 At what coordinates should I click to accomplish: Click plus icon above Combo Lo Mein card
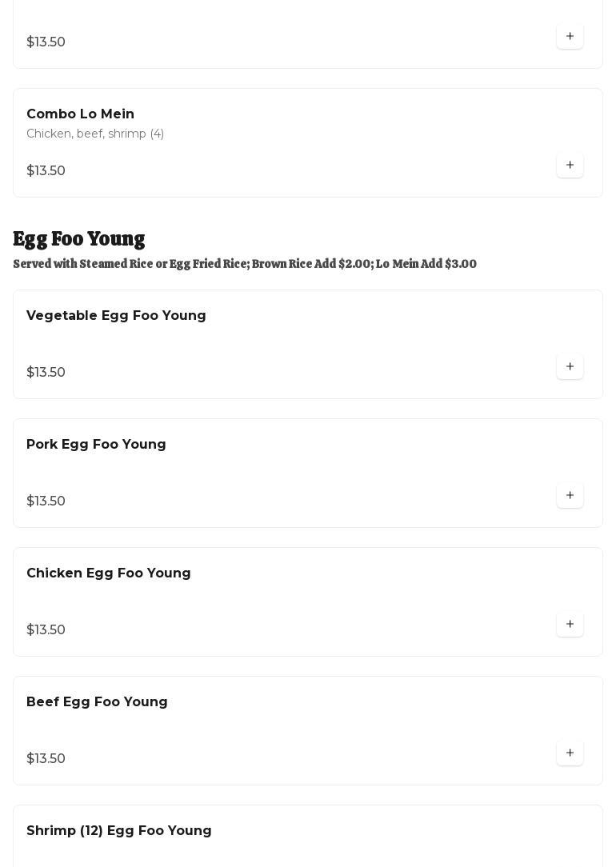coord(570,37)
